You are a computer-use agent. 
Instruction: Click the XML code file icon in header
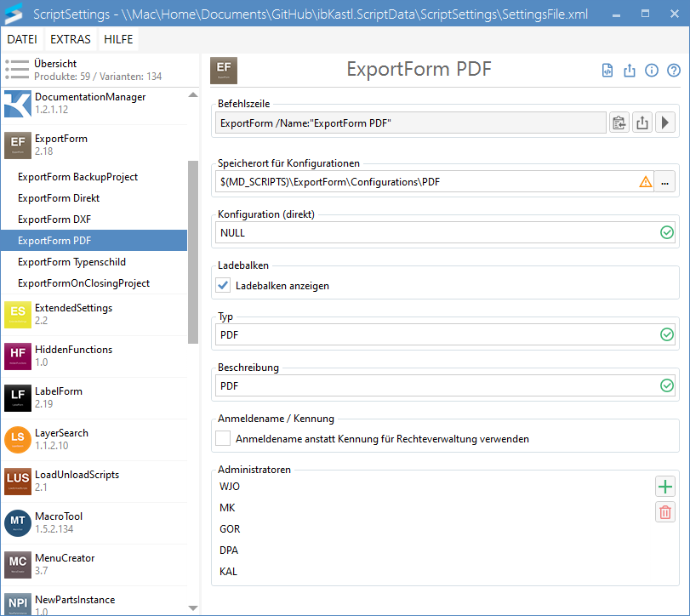607,71
